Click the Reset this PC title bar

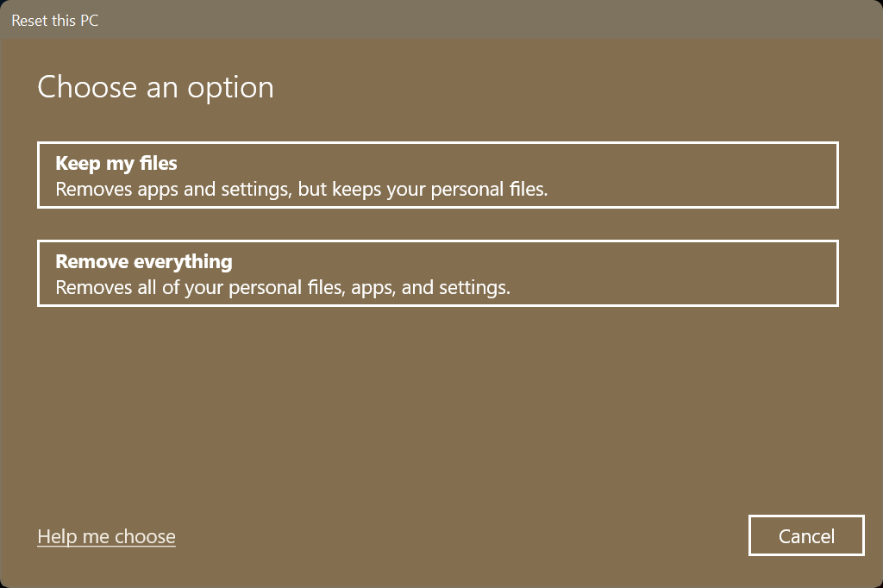point(55,20)
